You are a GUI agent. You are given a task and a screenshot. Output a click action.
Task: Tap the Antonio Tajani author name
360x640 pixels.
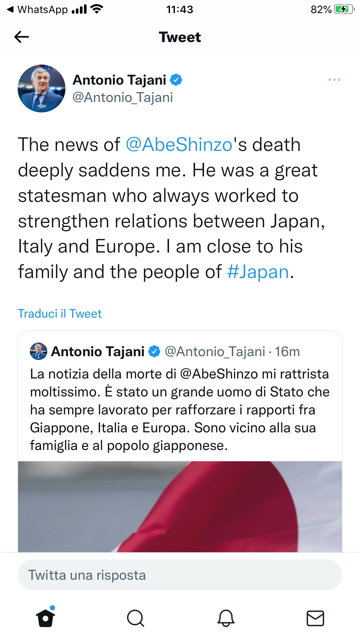coord(119,80)
